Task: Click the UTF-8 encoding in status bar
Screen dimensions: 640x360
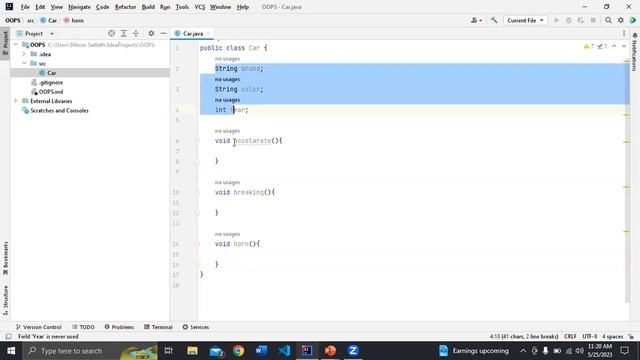Action: point(589,336)
